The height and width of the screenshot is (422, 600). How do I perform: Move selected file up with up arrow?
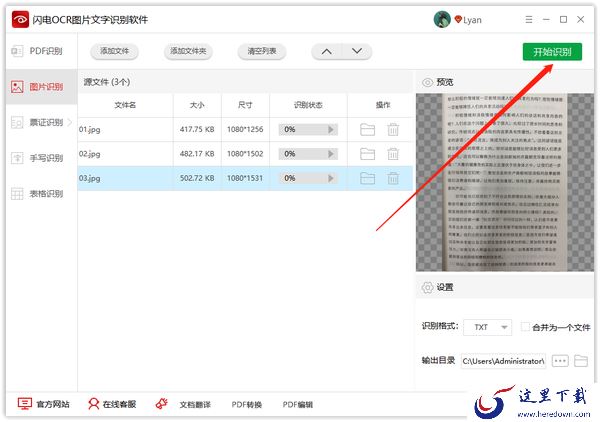click(326, 51)
